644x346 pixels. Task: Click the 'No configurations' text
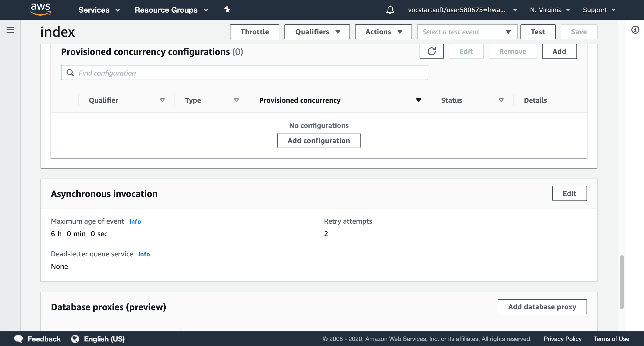319,125
